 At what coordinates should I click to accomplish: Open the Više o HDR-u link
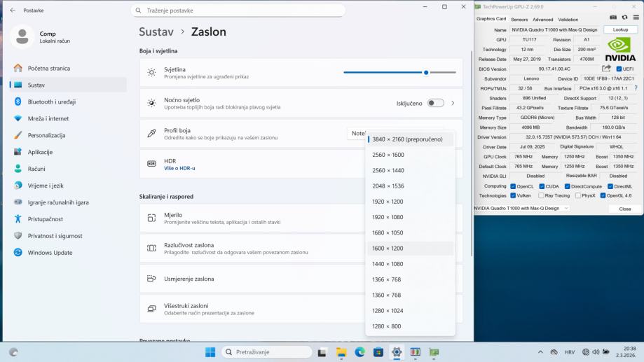[179, 168]
